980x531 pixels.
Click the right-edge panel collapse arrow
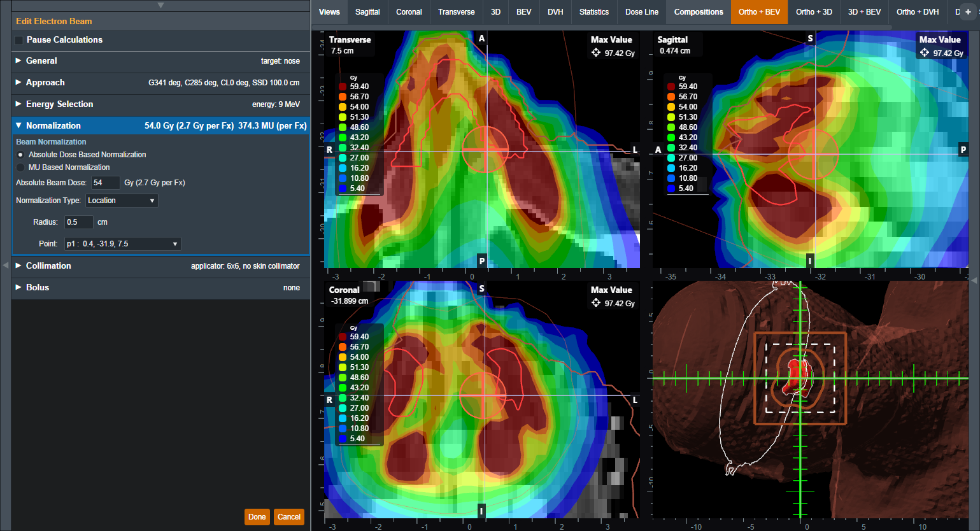(974, 280)
